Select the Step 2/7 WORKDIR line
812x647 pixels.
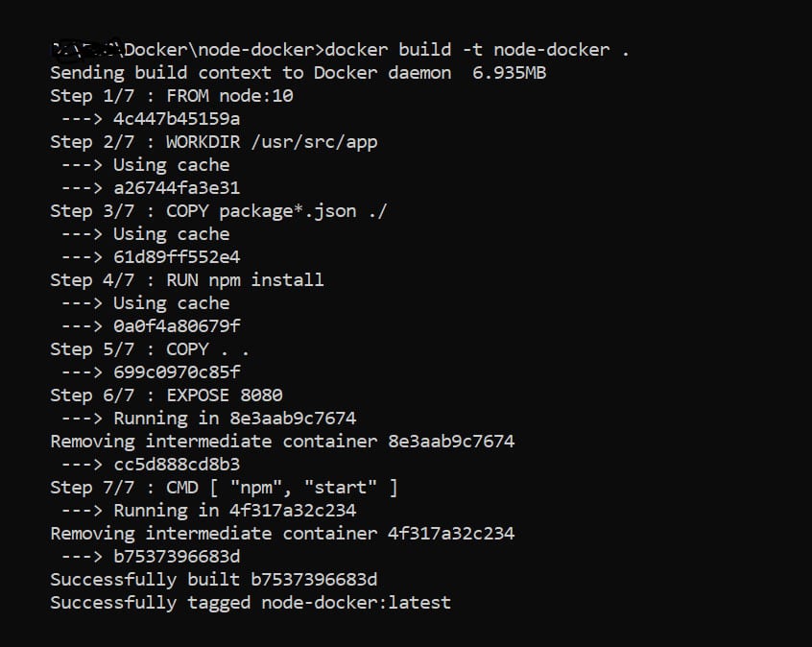[x=214, y=142]
